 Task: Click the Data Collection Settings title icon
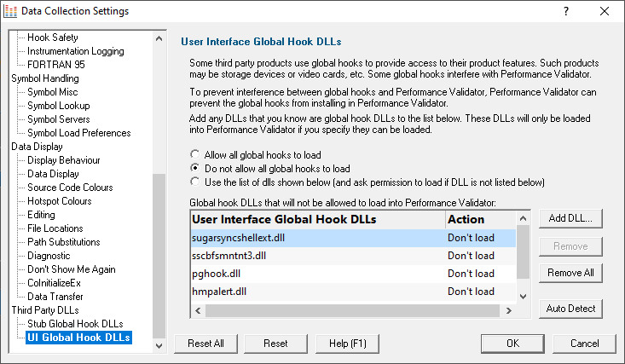point(10,11)
